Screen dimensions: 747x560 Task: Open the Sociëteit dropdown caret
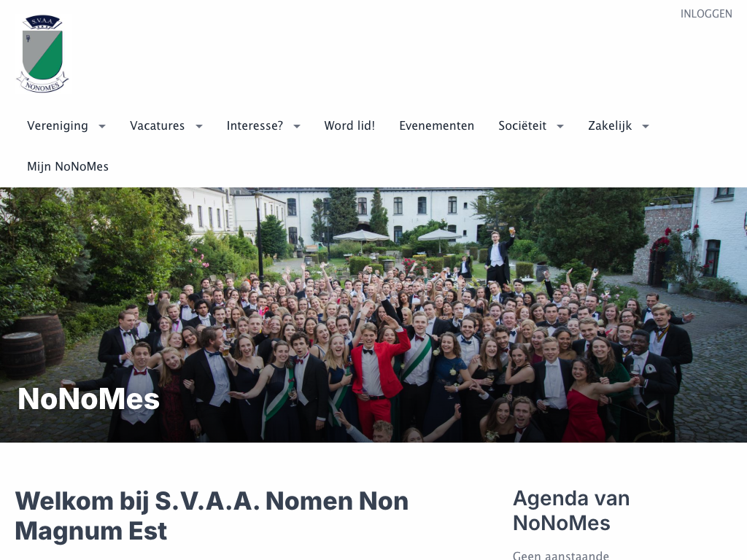[x=560, y=126]
